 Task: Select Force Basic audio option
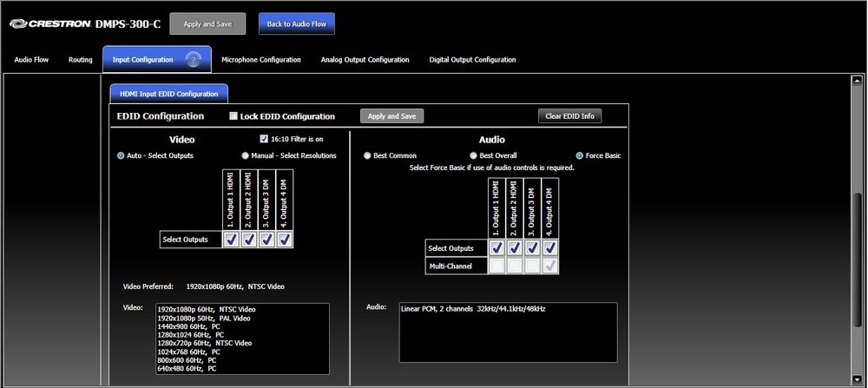580,155
